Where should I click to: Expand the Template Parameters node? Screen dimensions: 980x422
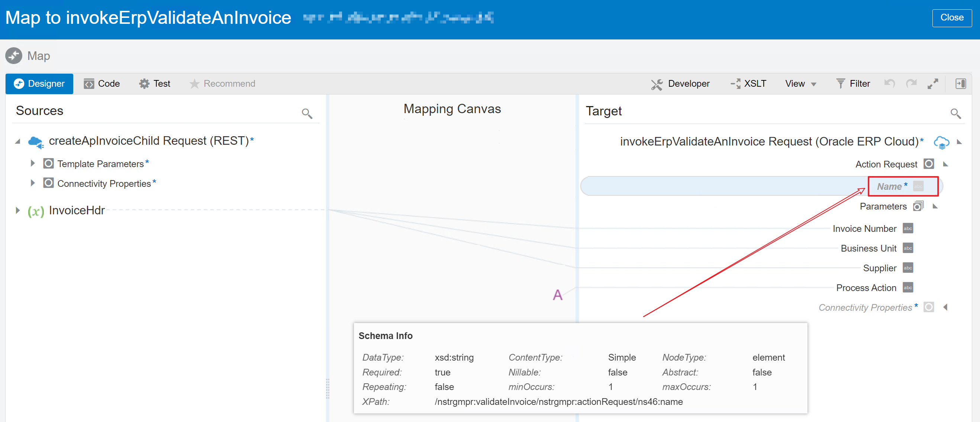(33, 163)
